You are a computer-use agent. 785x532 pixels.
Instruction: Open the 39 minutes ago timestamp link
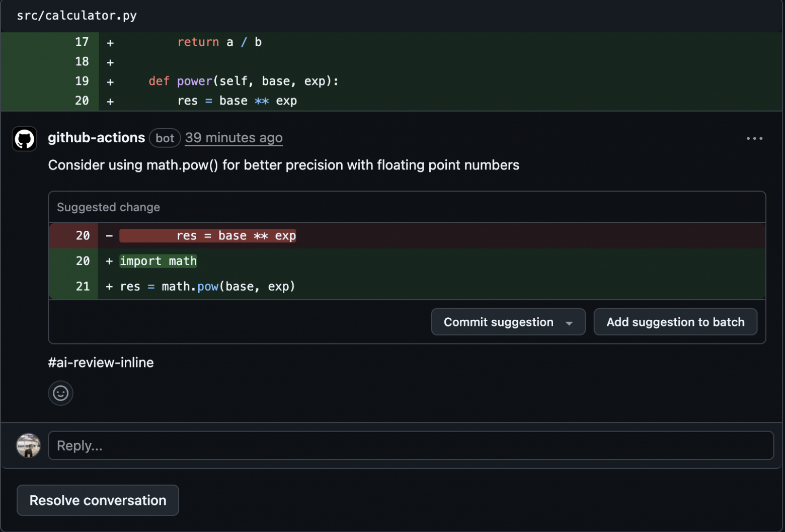click(233, 138)
